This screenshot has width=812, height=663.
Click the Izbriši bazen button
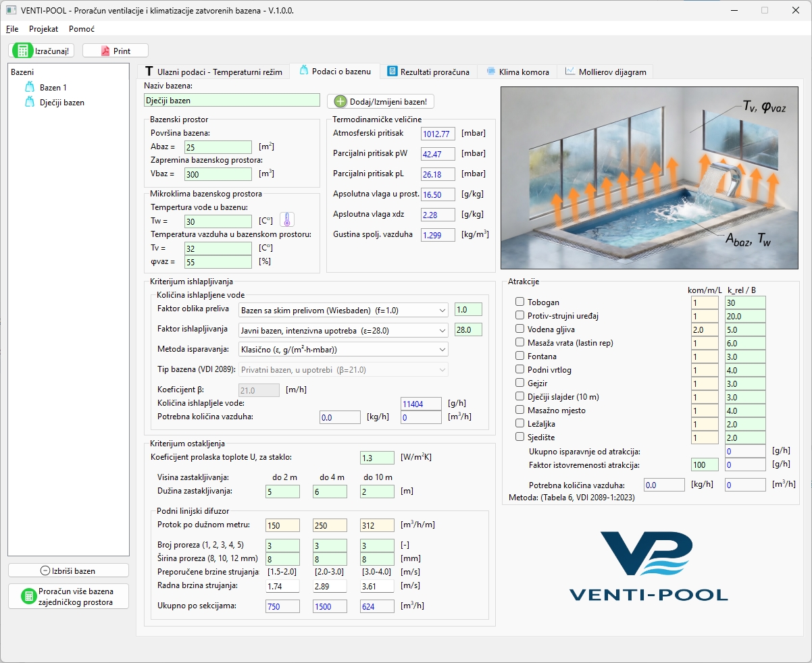click(68, 571)
